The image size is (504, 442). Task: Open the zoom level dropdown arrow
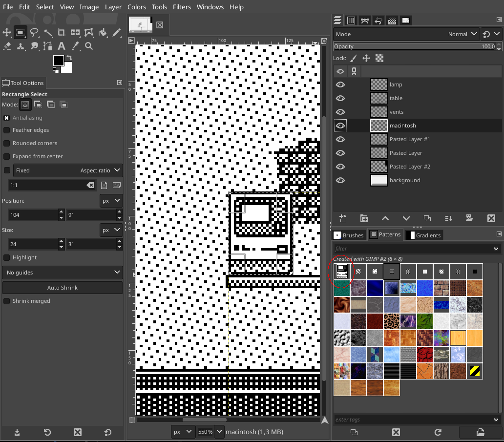point(219,432)
